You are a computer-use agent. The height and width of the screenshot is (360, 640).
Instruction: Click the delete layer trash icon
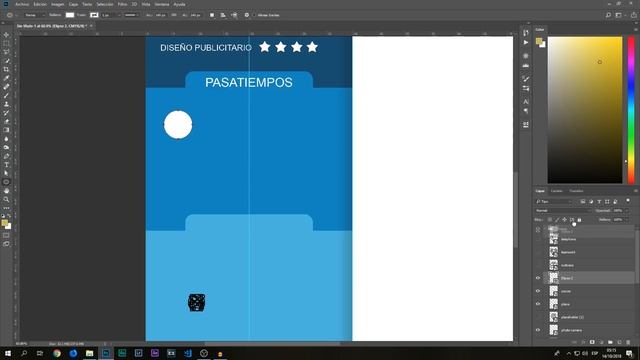point(628,342)
